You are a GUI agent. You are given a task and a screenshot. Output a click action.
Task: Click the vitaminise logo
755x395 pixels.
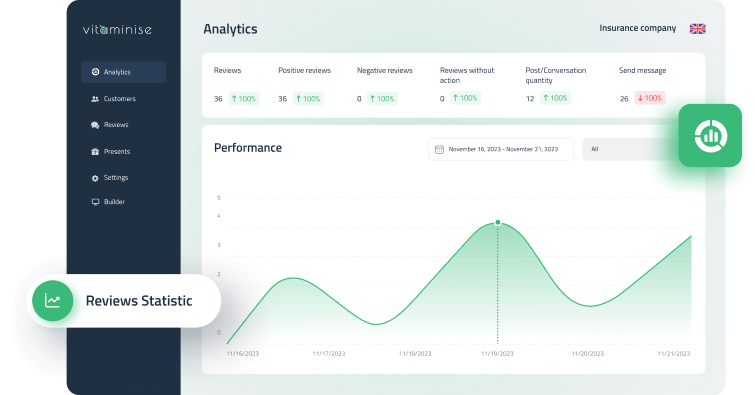click(117, 29)
